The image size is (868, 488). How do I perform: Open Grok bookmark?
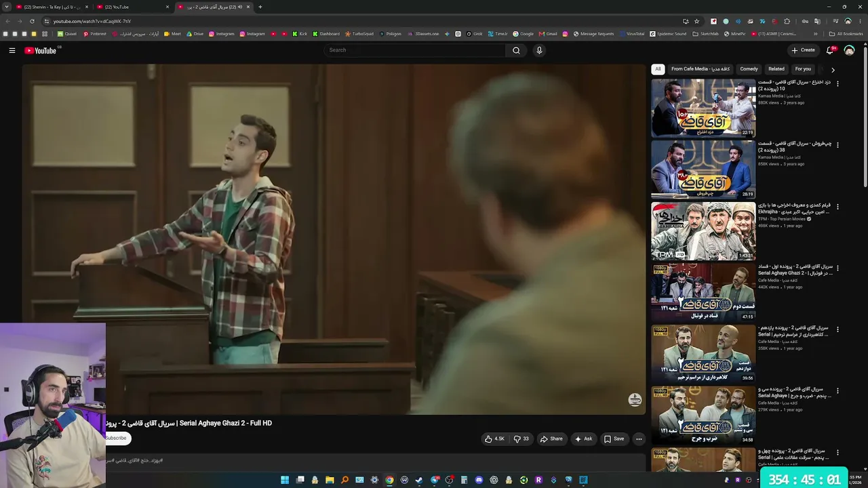[x=474, y=34]
